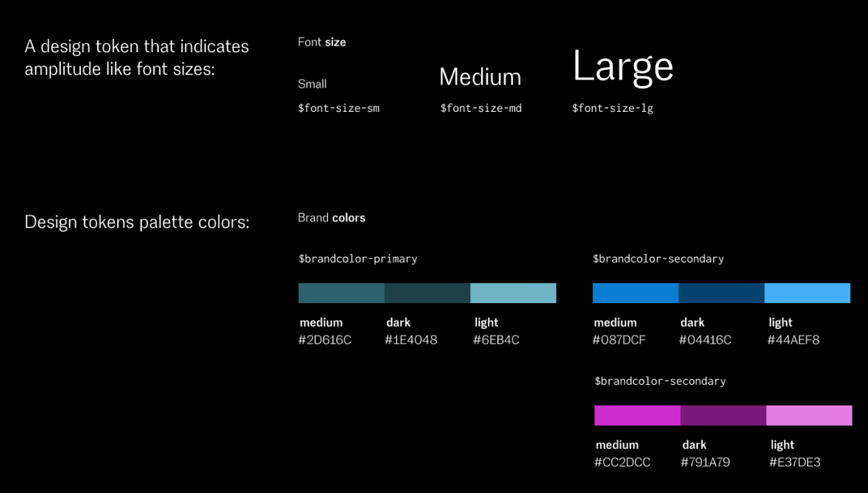868x493 pixels.
Task: Pick the light pink swatch above #E37DE3
Action: coord(809,415)
